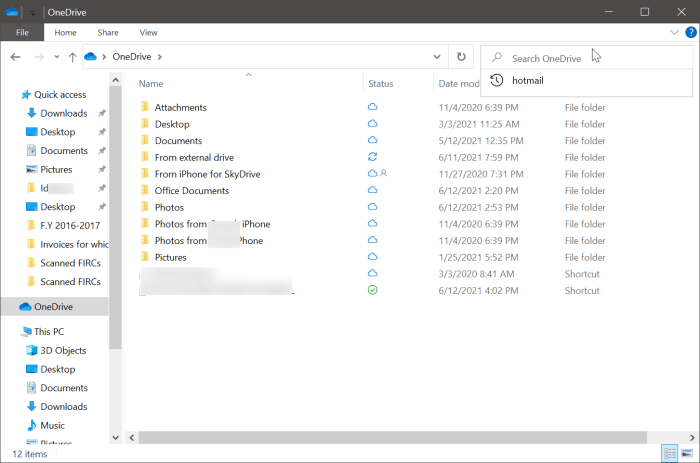Viewport: 700px width, 463px height.
Task: Select the Office Documents folder
Action: pos(192,191)
